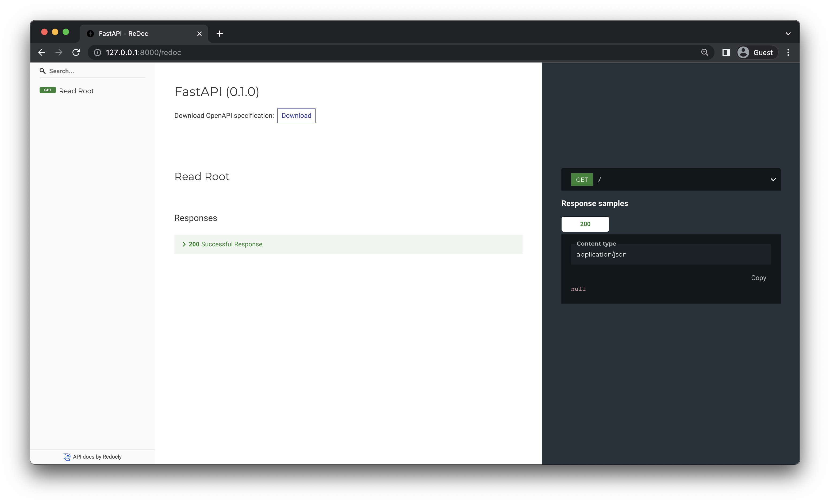This screenshot has width=830, height=504.
Task: Select the 200 response sample tab
Action: pos(585,224)
